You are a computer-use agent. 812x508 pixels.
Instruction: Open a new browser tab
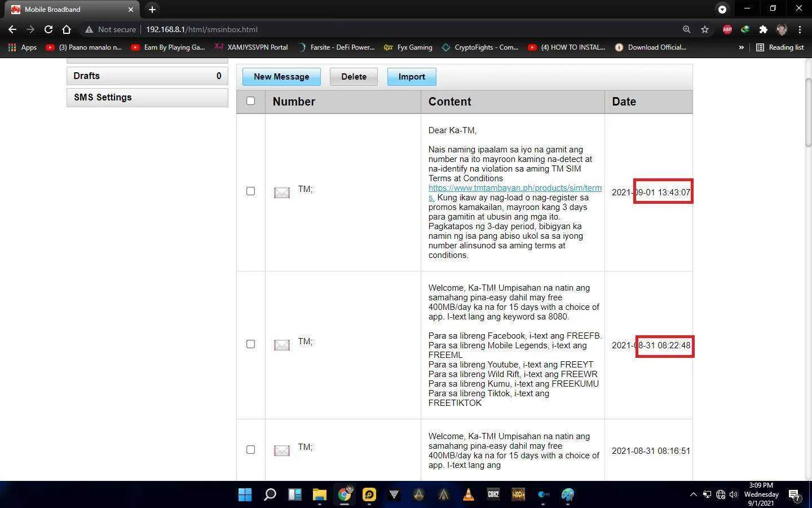pyautogui.click(x=152, y=9)
